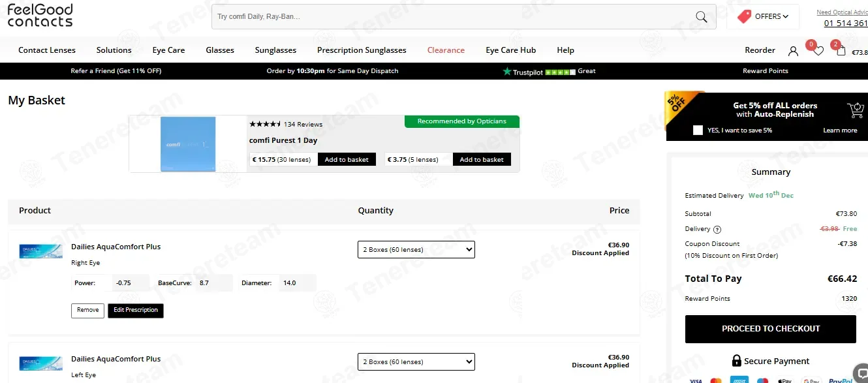The height and width of the screenshot is (383, 868).
Task: Open quantity dropdown for Right Eye lenses
Action: pyautogui.click(x=416, y=249)
